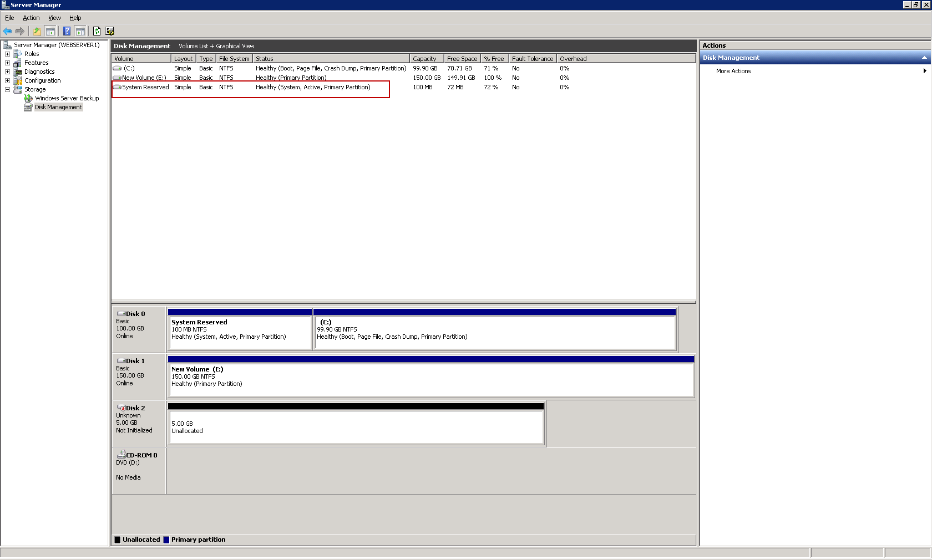Click More Actions in the Actions pane
This screenshot has height=560, width=932.
(733, 71)
